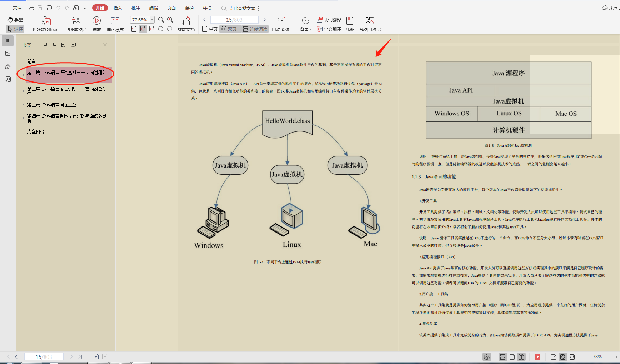Switch to 保护 tab
Image resolution: width=620 pixels, height=364 pixels.
[189, 8]
